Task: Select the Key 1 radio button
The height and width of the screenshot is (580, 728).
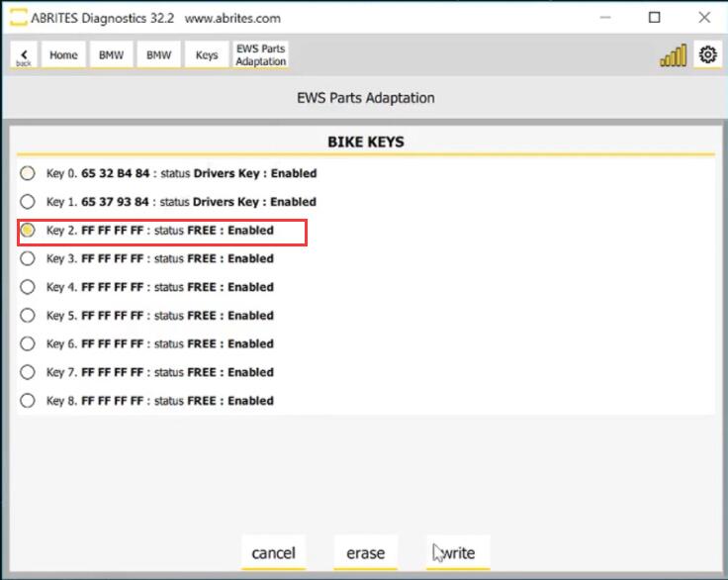Action: [x=28, y=202]
